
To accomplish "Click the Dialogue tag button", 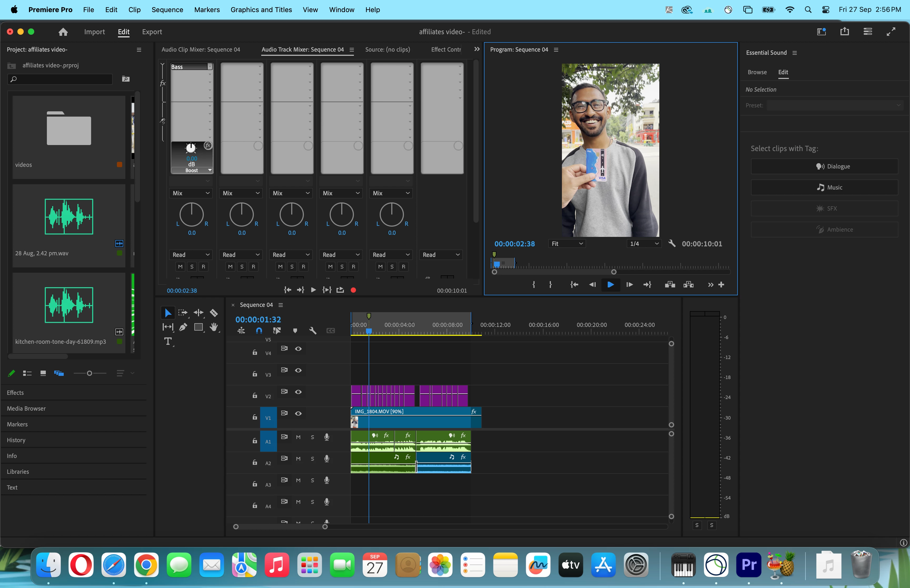I will coord(824,166).
